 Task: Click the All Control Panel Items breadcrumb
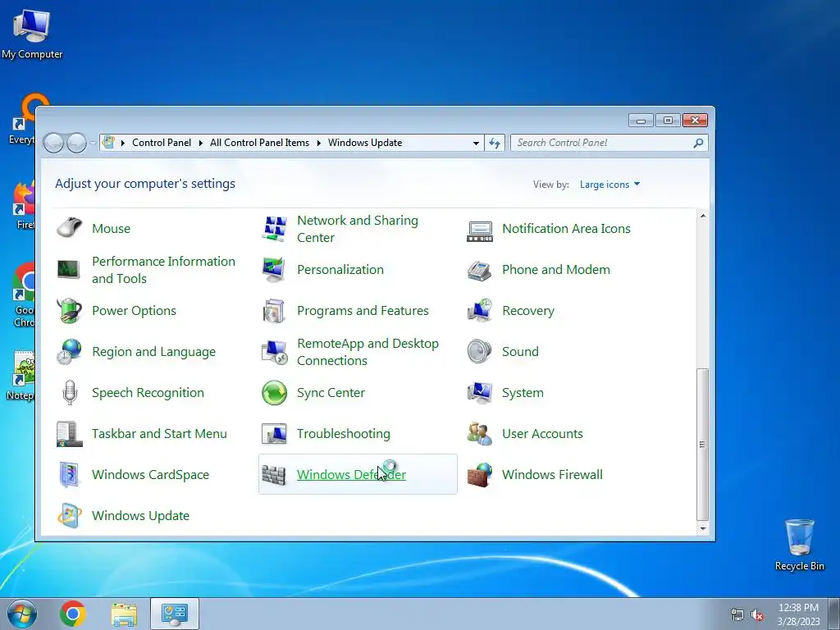(259, 143)
